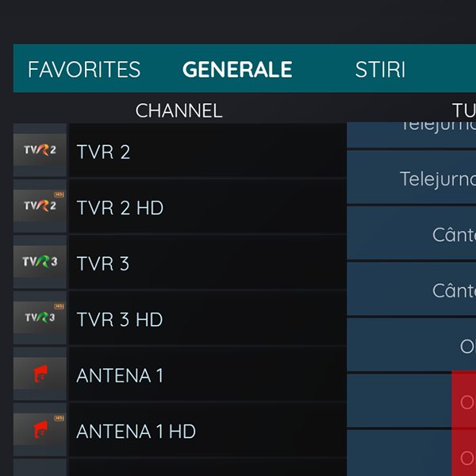Viewport: 476px width, 476px height.
Task: Select the Antena 1 red logo
Action: (40, 374)
